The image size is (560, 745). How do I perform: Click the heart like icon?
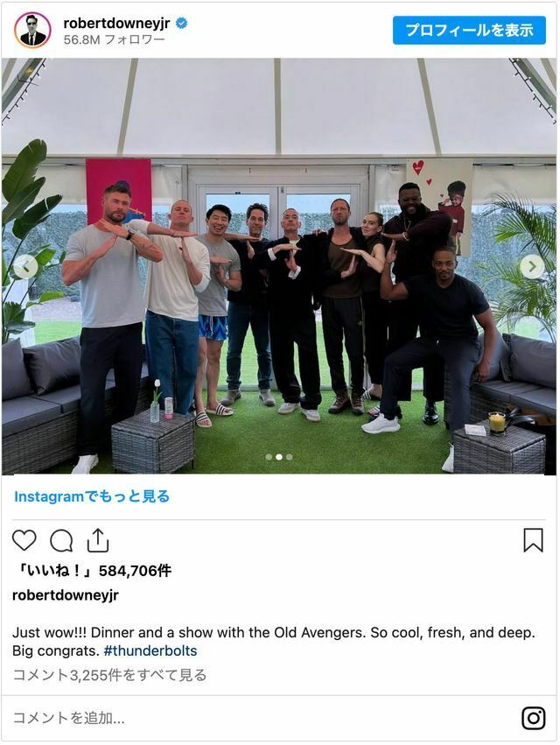coord(24,540)
